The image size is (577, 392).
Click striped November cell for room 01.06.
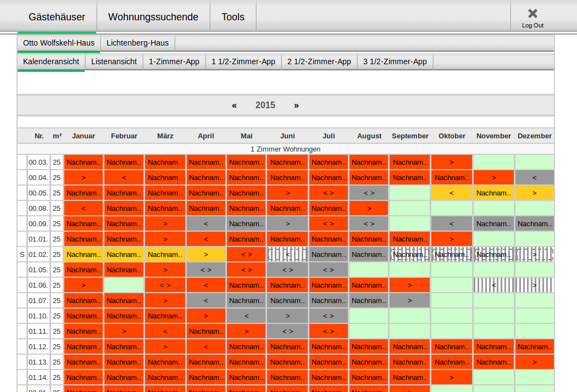(493, 285)
